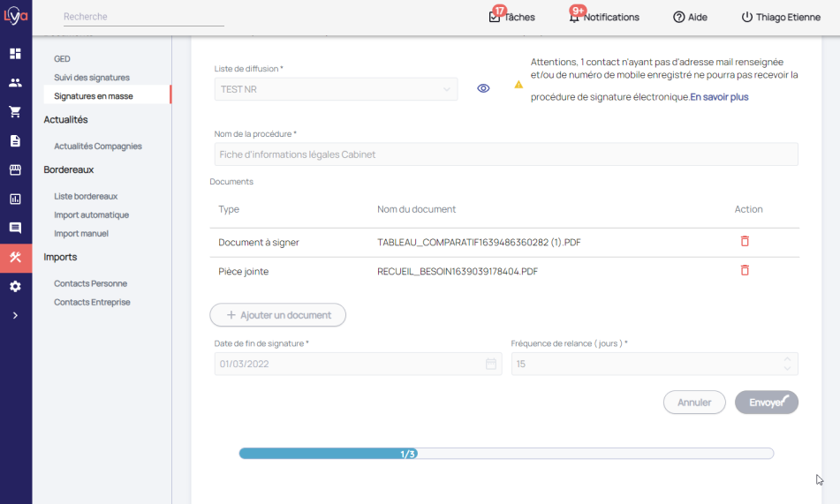This screenshot has width=840, height=504.
Task: Open the chat bubble icon in sidebar
Action: 15,228
